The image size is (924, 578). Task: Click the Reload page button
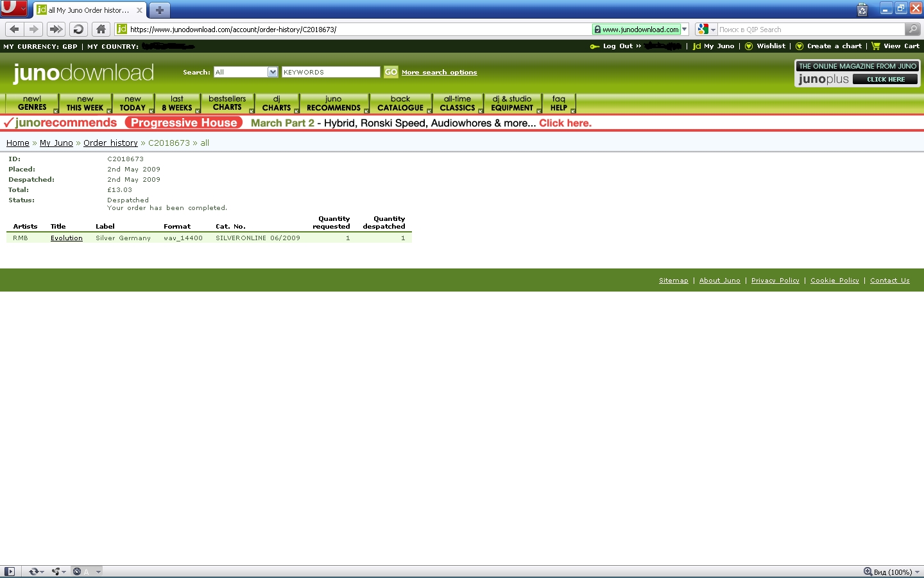coord(78,29)
